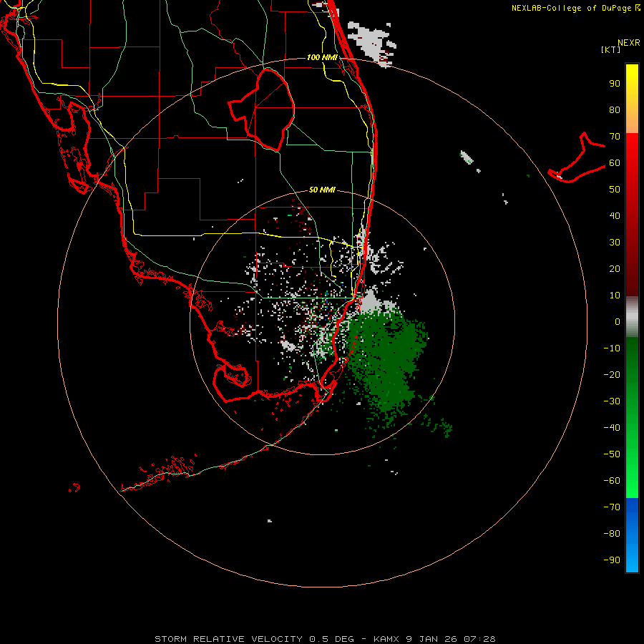Click the -80 value on the velocity scale
Viewport: 644px width, 644px height.
(x=612, y=534)
